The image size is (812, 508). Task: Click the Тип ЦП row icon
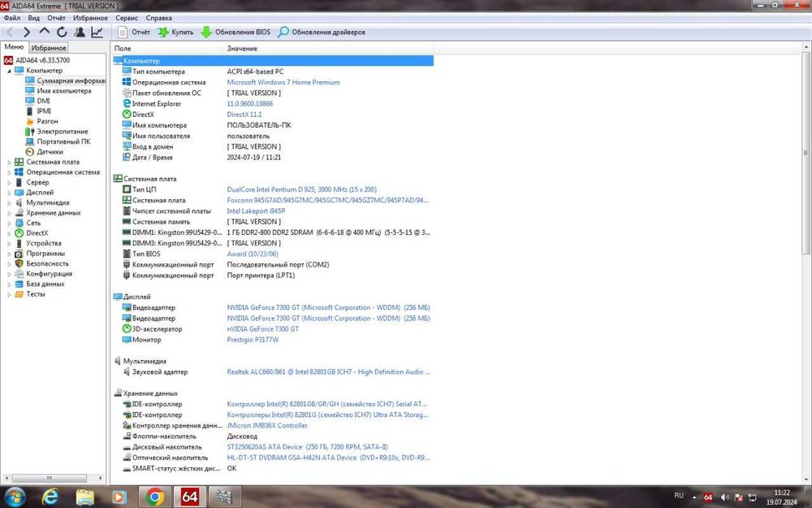(127, 189)
